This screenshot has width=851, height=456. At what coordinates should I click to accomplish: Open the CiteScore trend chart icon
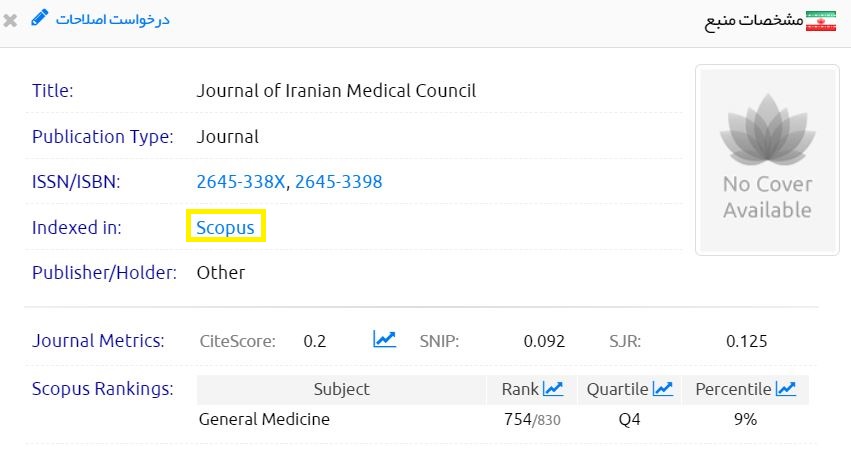point(384,340)
